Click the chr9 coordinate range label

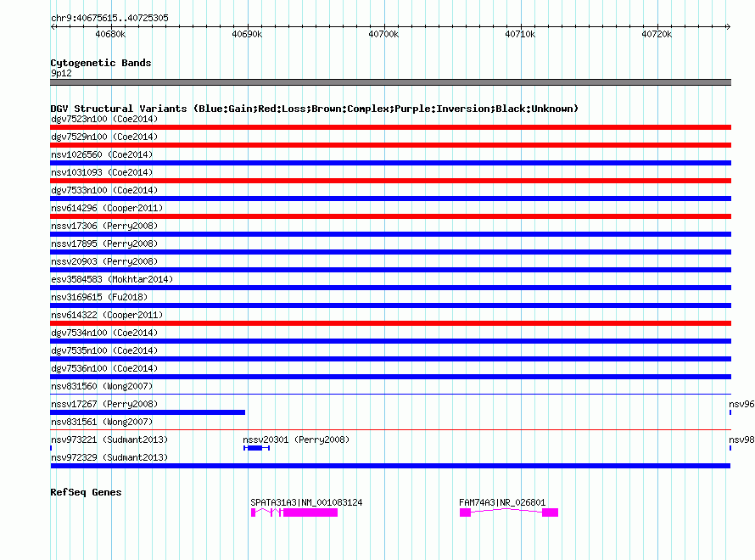coord(109,18)
